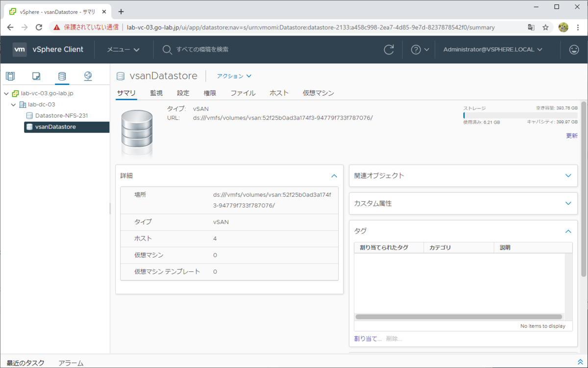Open the 最近のタスク bottom panel
Viewport: 588px width, 368px height.
click(x=25, y=363)
